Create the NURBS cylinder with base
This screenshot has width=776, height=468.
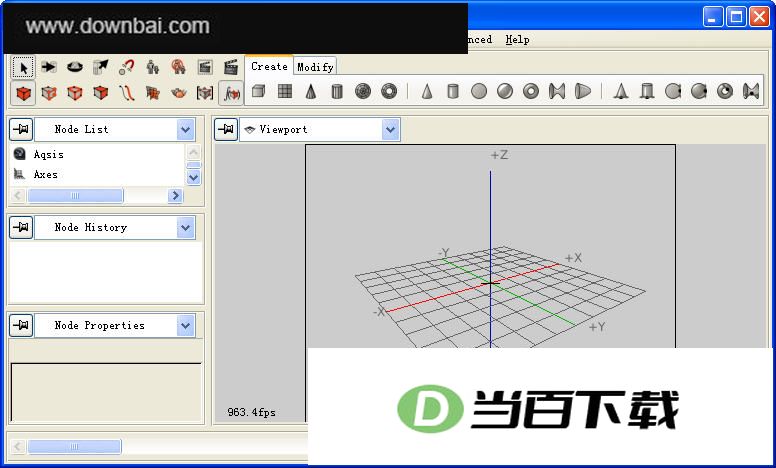647,91
